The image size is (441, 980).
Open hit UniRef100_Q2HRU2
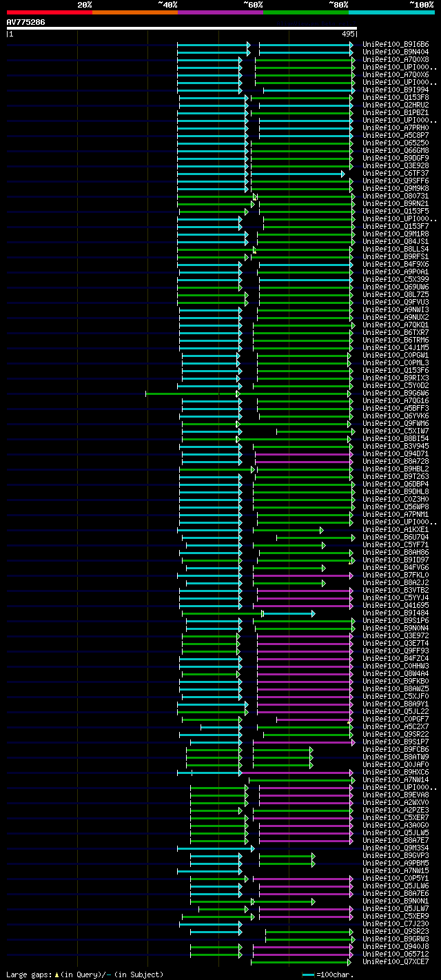[396, 105]
